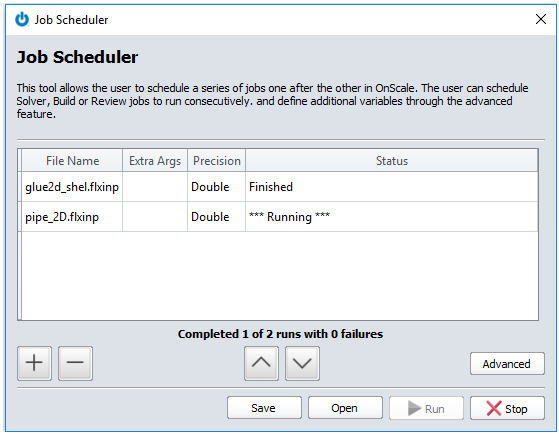Click the Extra Args column header
559x435 pixels.
tap(155, 161)
